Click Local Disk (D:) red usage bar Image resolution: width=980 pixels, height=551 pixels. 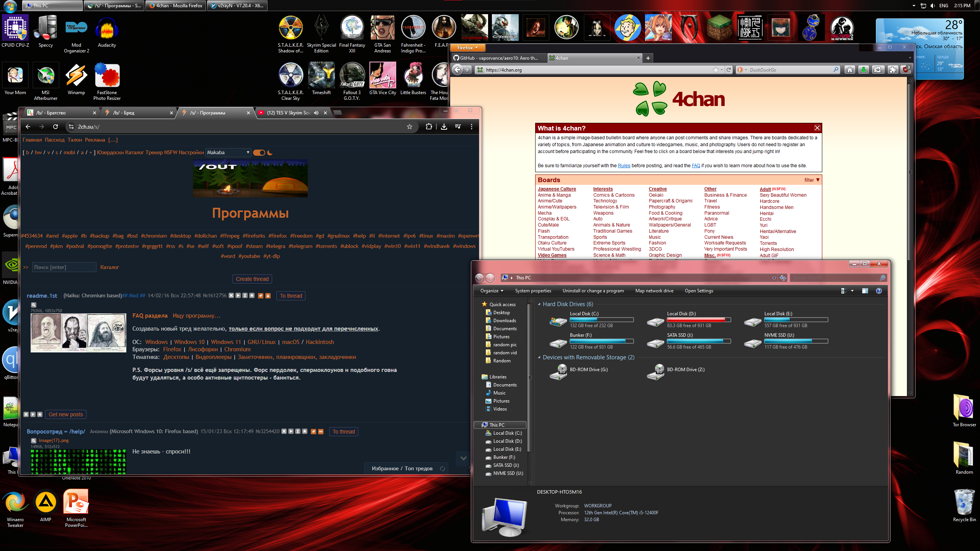[699, 320]
